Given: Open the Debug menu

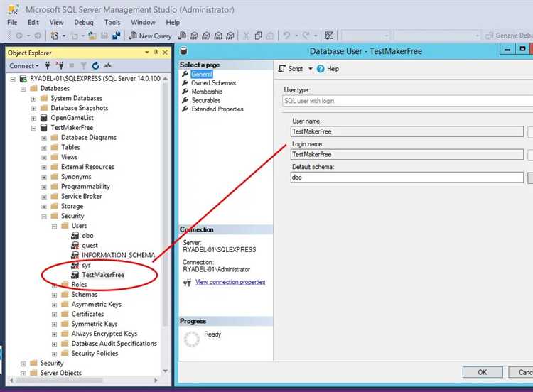Looking at the screenshot, I should pyautogui.click(x=83, y=22).
